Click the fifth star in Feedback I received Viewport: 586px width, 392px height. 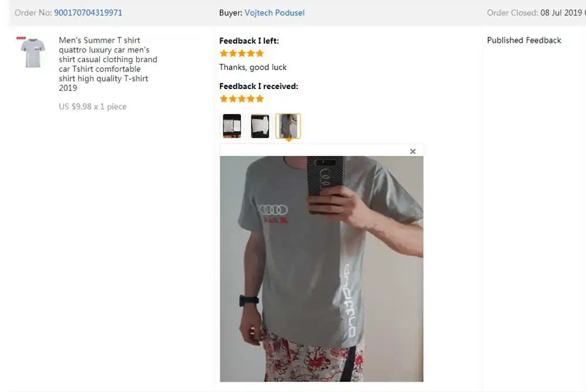[x=260, y=99]
